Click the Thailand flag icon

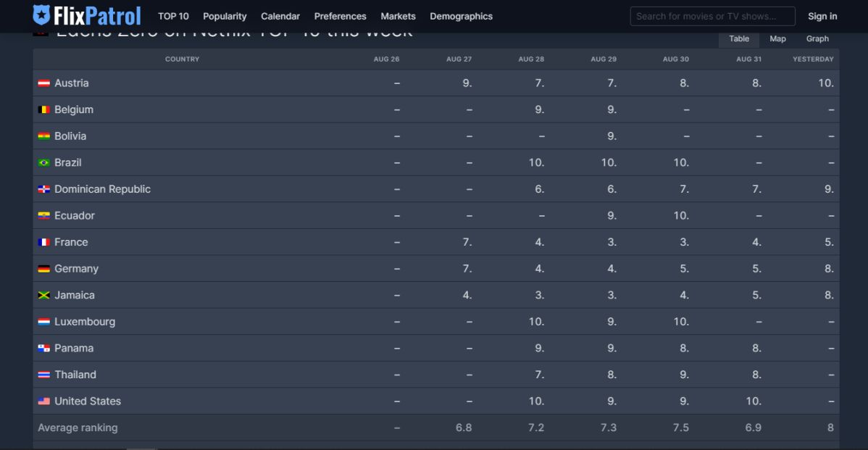(43, 375)
